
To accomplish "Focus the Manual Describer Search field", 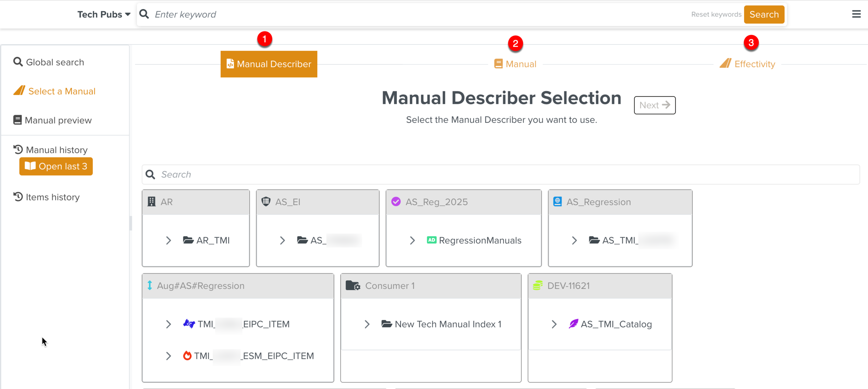I will (x=501, y=174).
